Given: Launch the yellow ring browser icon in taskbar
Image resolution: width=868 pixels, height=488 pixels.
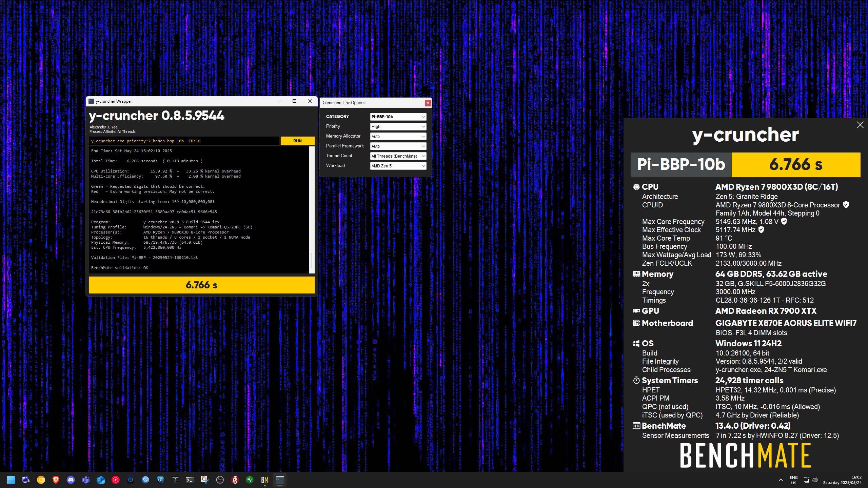Looking at the screenshot, I should pyautogui.click(x=41, y=480).
